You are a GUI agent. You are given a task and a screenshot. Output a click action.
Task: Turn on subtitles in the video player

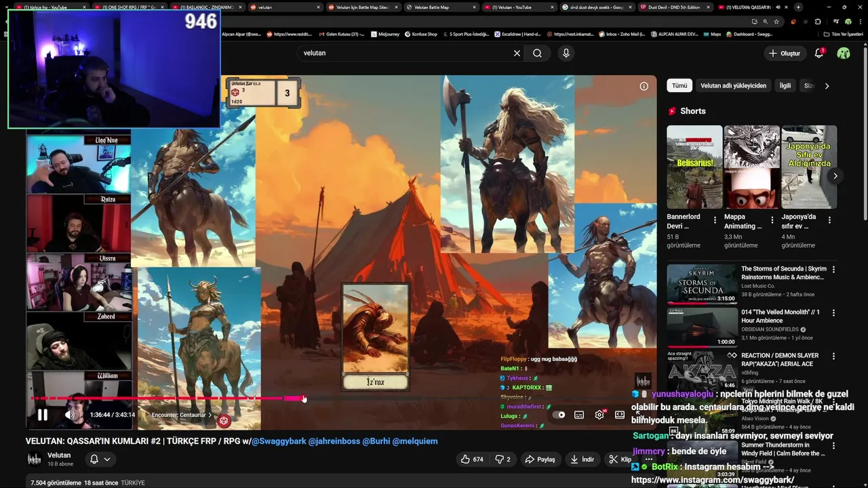tap(579, 415)
